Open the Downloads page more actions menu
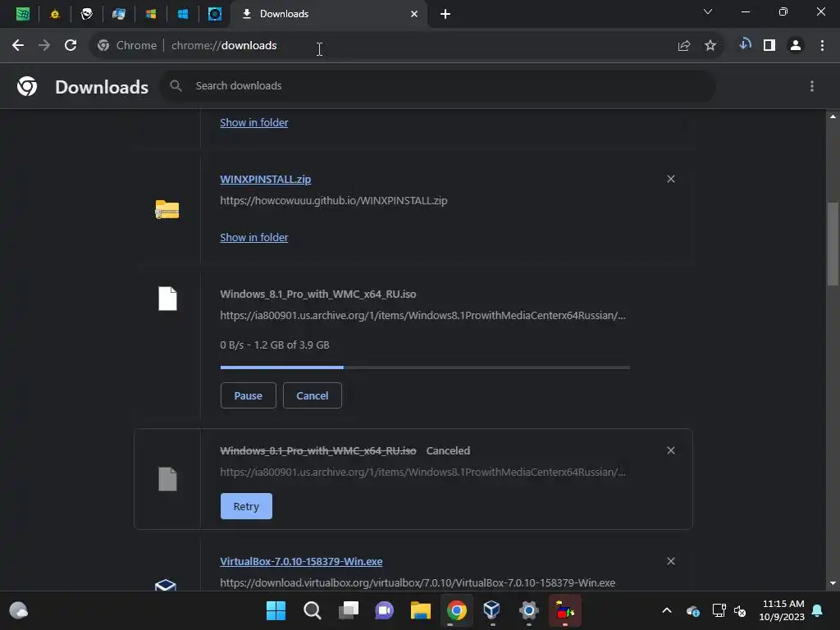 point(812,86)
